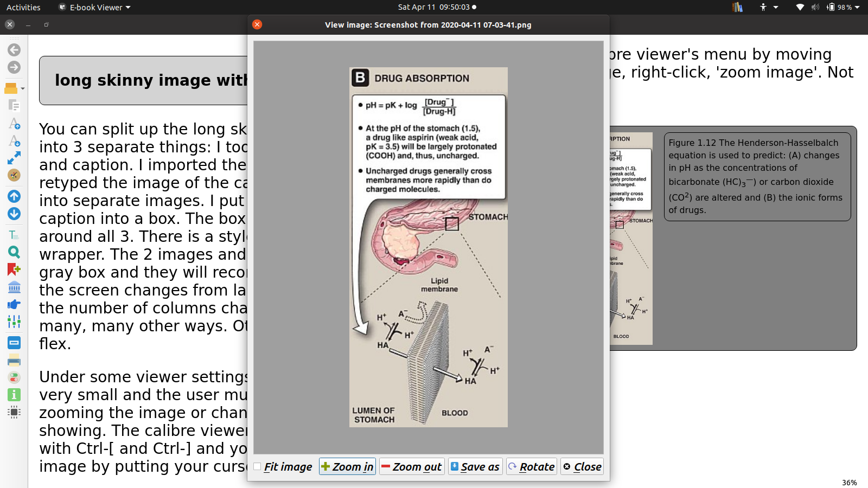Click the Save as button

click(x=475, y=467)
